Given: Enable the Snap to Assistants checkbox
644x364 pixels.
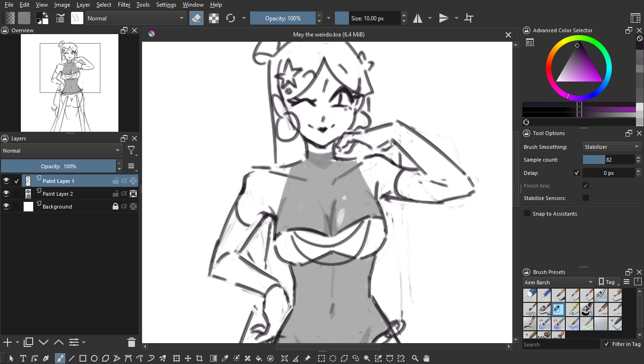Looking at the screenshot, I should [527, 214].
